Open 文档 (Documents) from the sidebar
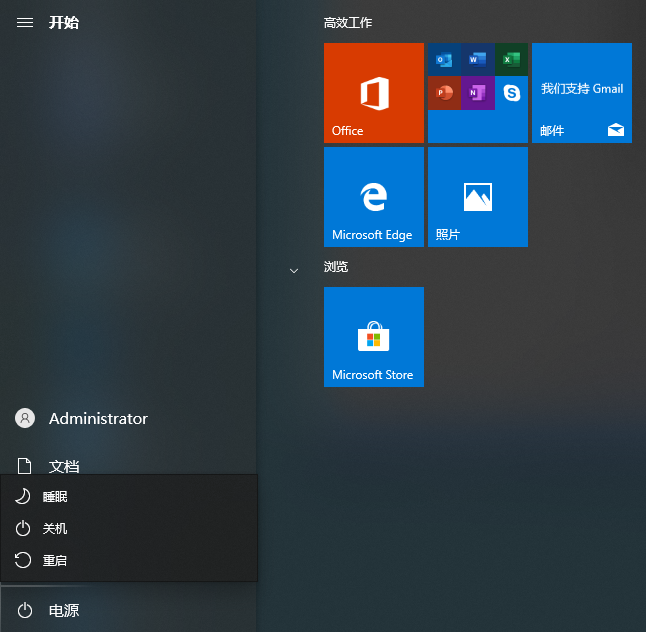Screen dimensions: 646x632 point(64,466)
